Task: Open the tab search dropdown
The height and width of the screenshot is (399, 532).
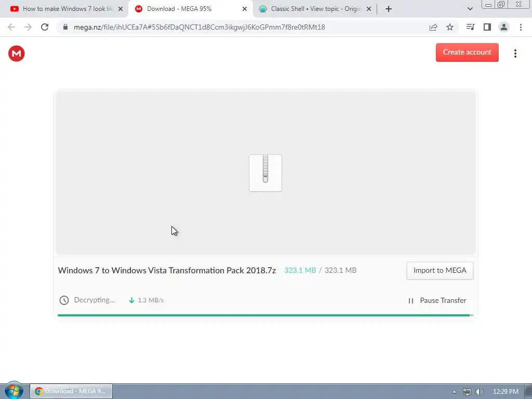Action: click(x=470, y=9)
